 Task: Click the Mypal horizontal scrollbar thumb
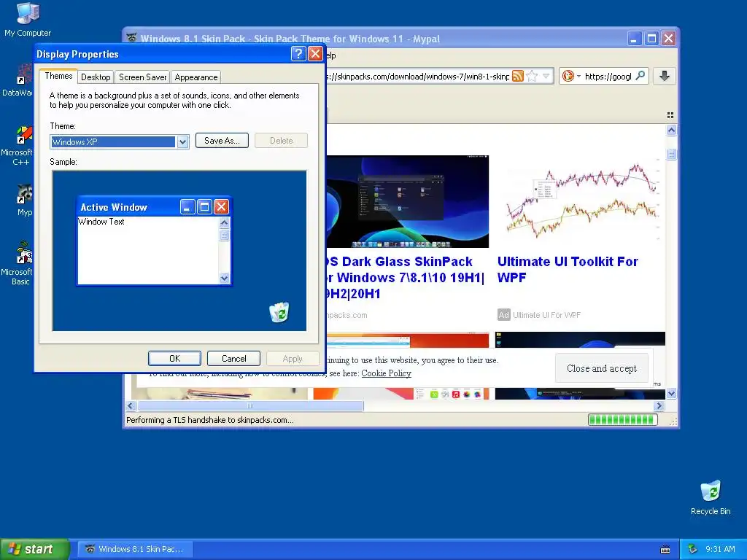(x=251, y=405)
